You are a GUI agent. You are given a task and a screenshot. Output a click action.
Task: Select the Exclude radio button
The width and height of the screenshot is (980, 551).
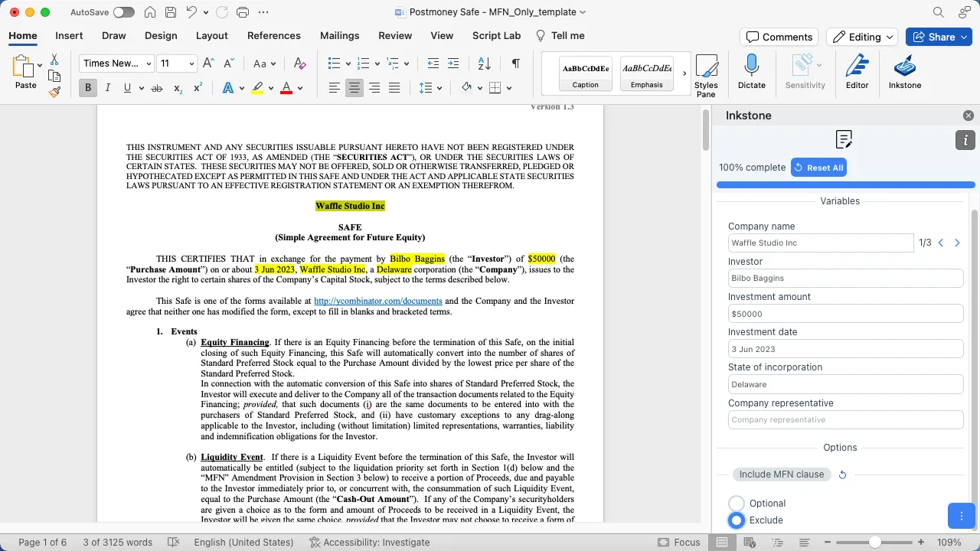(x=737, y=520)
